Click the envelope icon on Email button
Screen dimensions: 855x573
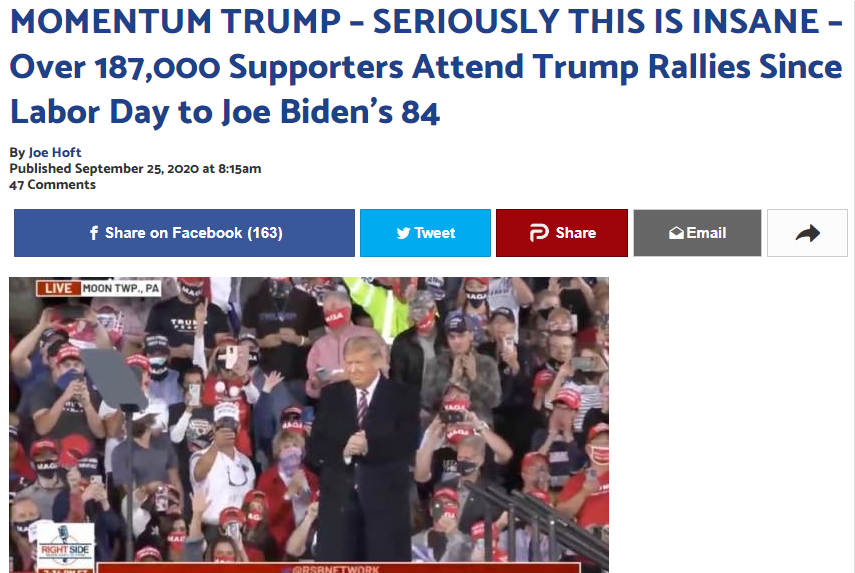[676, 233]
